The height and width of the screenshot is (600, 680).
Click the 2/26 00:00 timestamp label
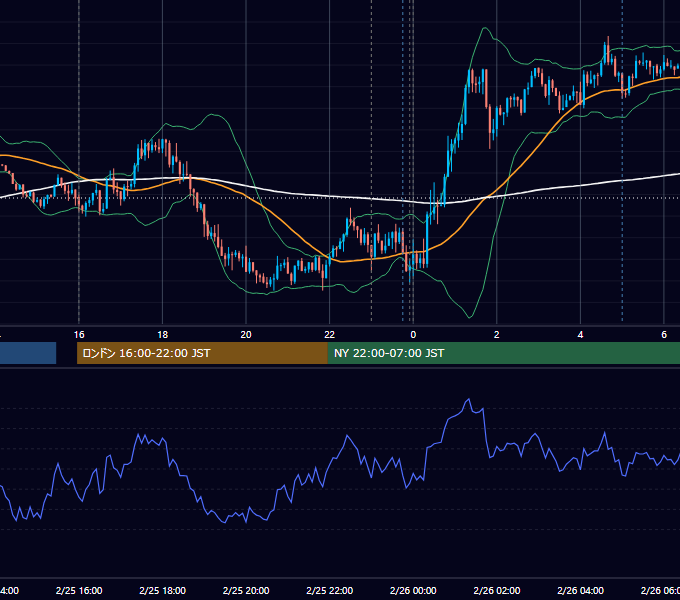413,590
